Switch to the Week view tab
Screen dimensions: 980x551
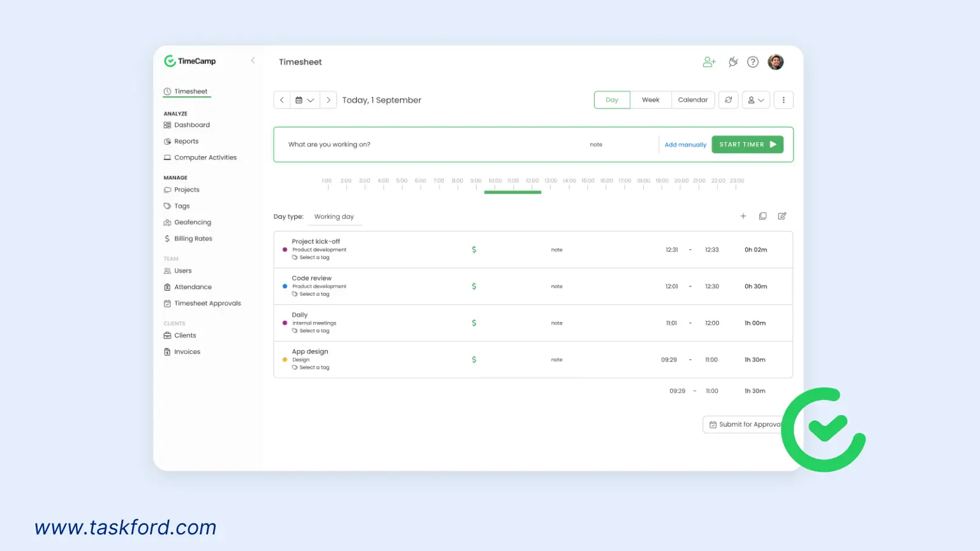[x=651, y=100]
